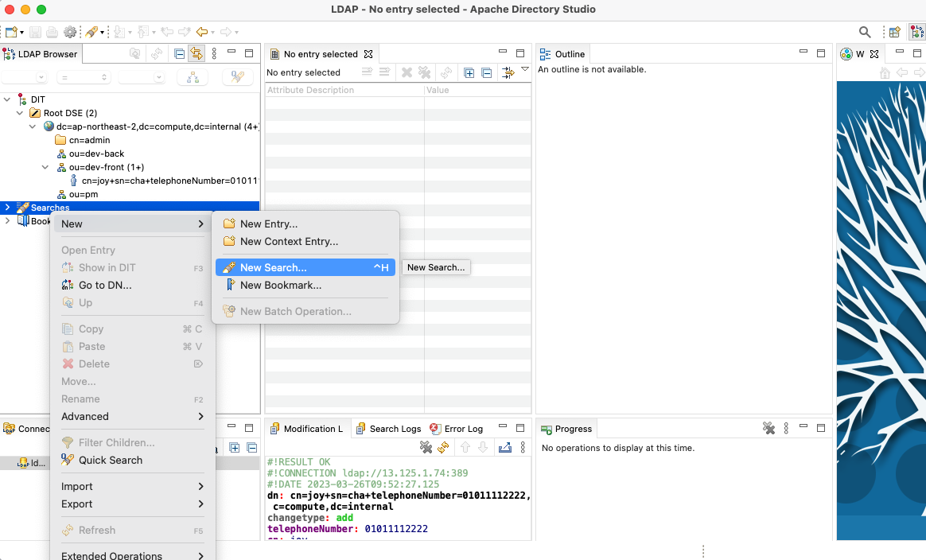The height and width of the screenshot is (560, 926).
Task: Expand the Searches node
Action: (x=7, y=208)
